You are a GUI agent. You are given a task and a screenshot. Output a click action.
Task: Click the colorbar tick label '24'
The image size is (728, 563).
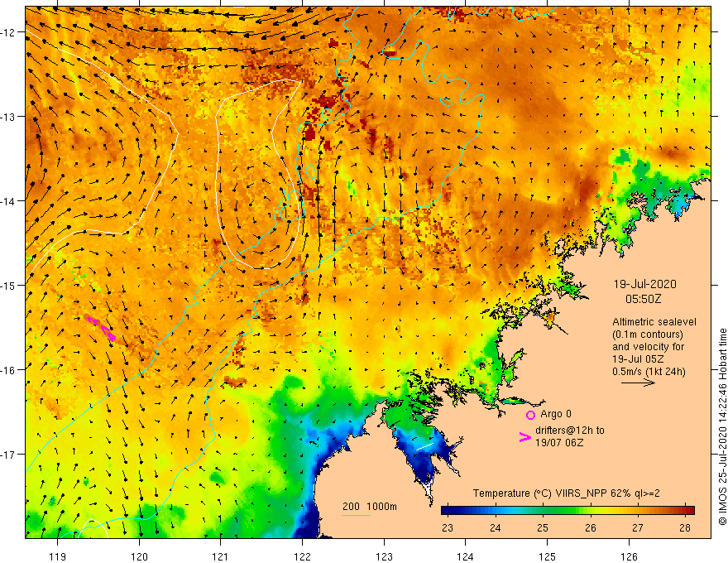click(x=496, y=528)
